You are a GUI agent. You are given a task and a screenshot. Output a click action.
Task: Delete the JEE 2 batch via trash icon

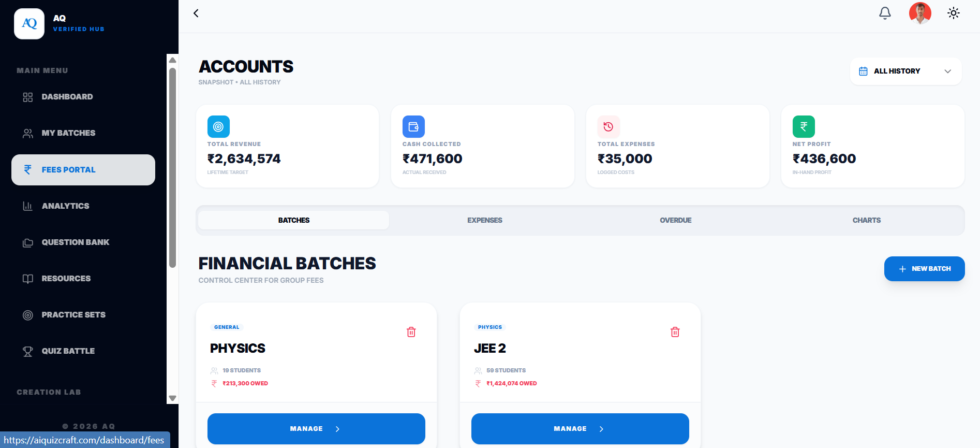click(x=675, y=332)
